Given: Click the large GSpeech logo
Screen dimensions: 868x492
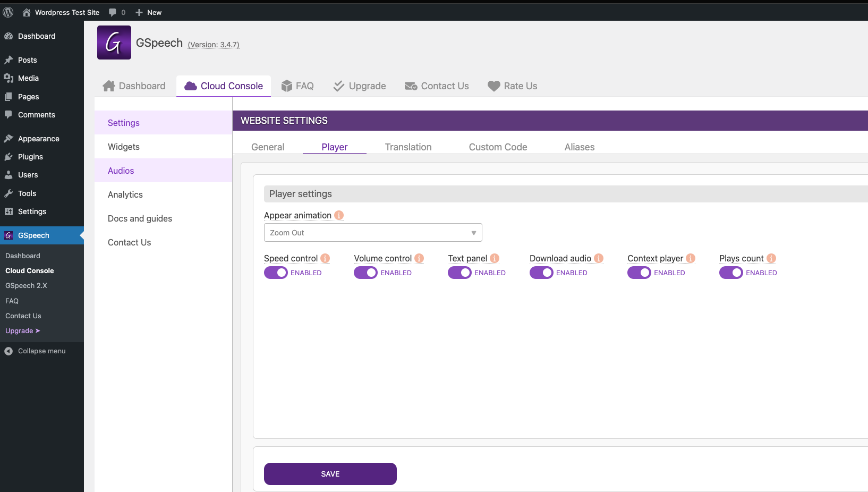Looking at the screenshot, I should tap(114, 43).
